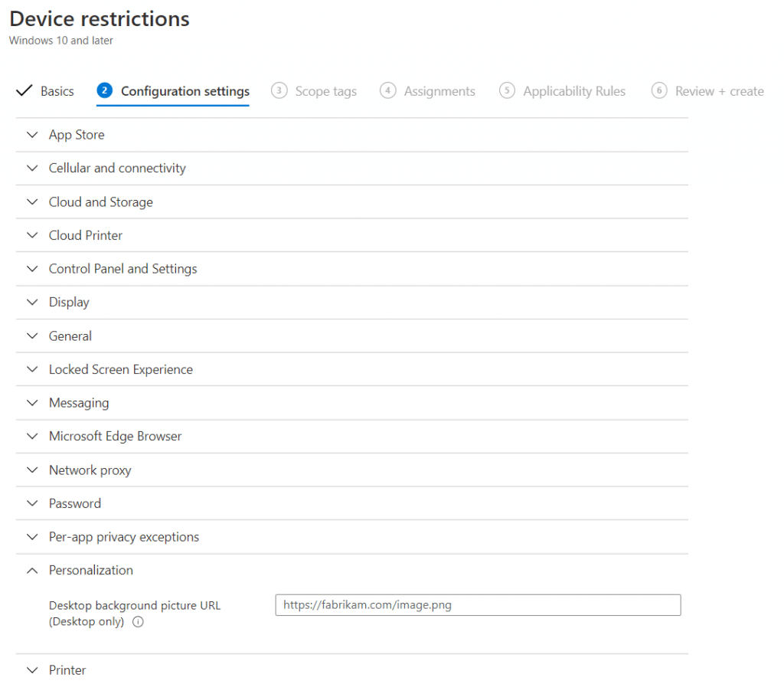The height and width of the screenshot is (684, 784).
Task: Click the Windows 10 and later subtitle
Action: coord(61,41)
